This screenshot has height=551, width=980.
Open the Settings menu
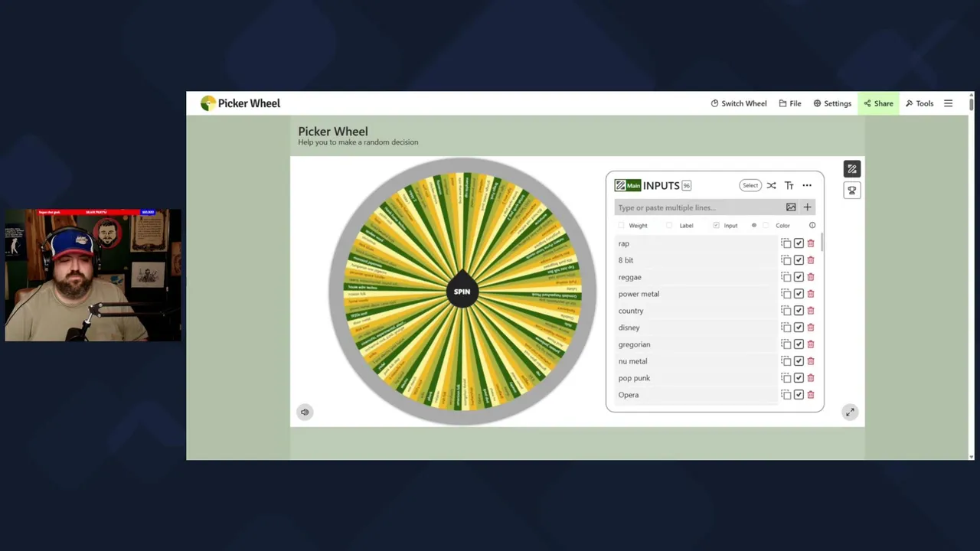[832, 103]
